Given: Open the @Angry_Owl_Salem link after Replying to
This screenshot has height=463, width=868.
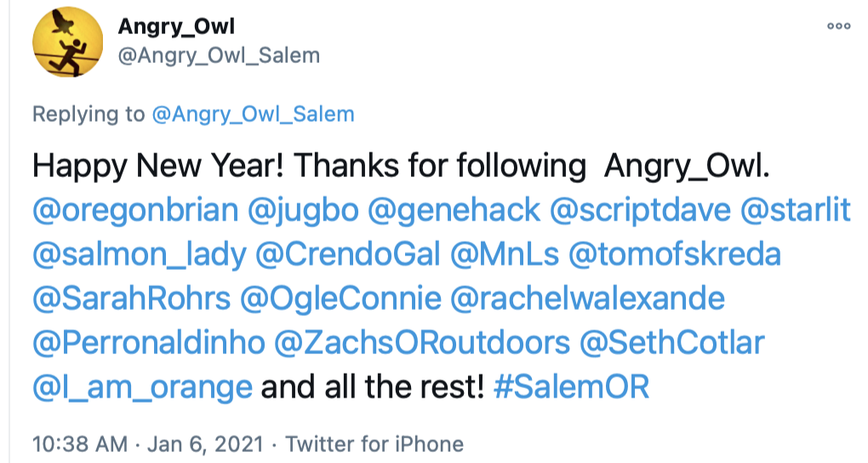Looking at the screenshot, I should [253, 114].
